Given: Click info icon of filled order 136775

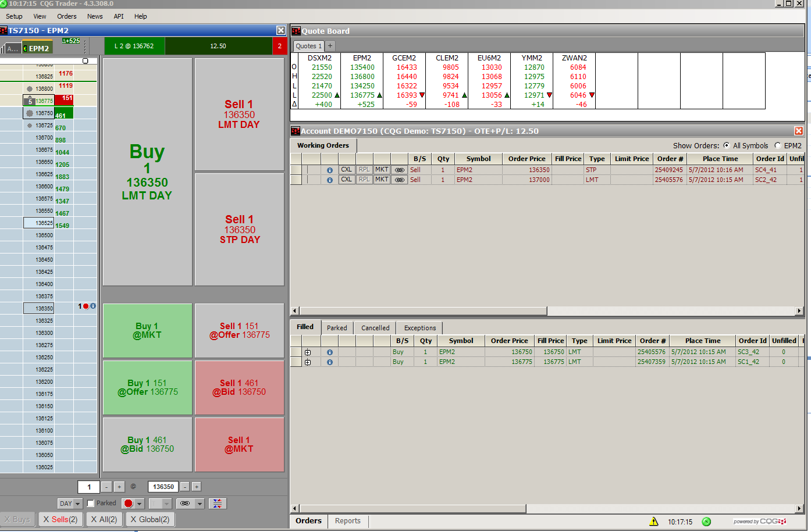Looking at the screenshot, I should [330, 362].
